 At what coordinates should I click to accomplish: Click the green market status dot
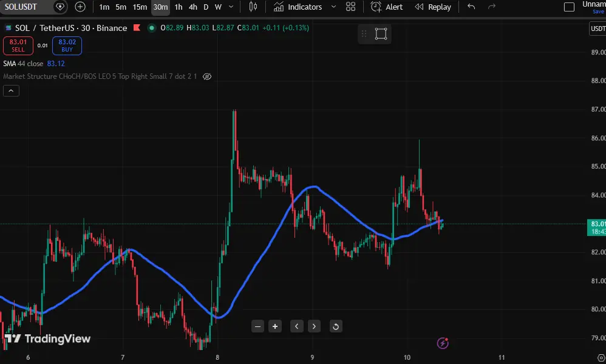pyautogui.click(x=152, y=28)
